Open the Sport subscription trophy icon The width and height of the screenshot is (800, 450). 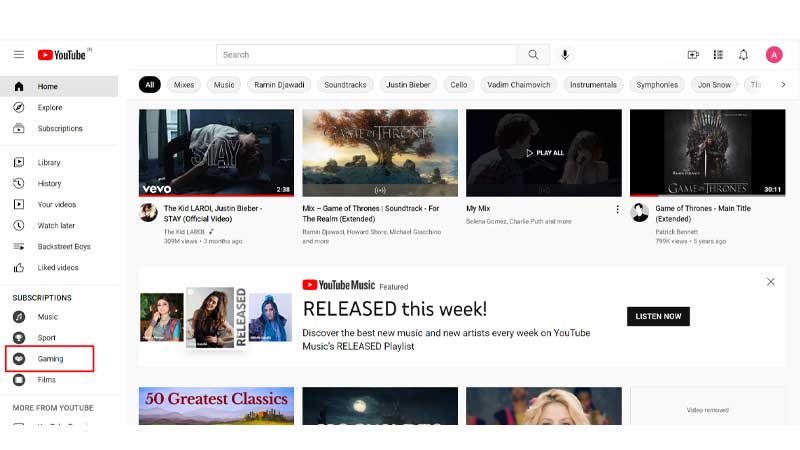[19, 338]
